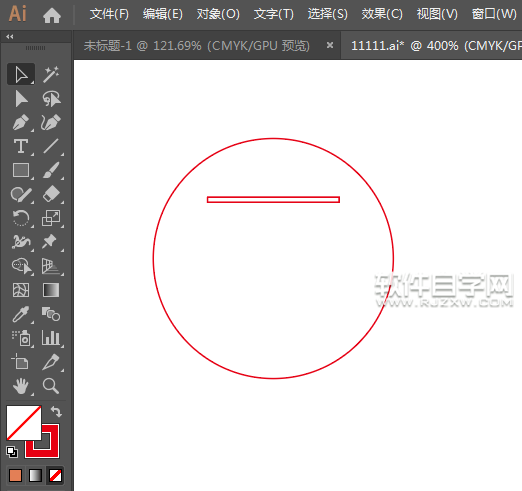Screen dimensions: 522x491
Task: Collapse the toolbar with double arrows
Action: coord(10,37)
